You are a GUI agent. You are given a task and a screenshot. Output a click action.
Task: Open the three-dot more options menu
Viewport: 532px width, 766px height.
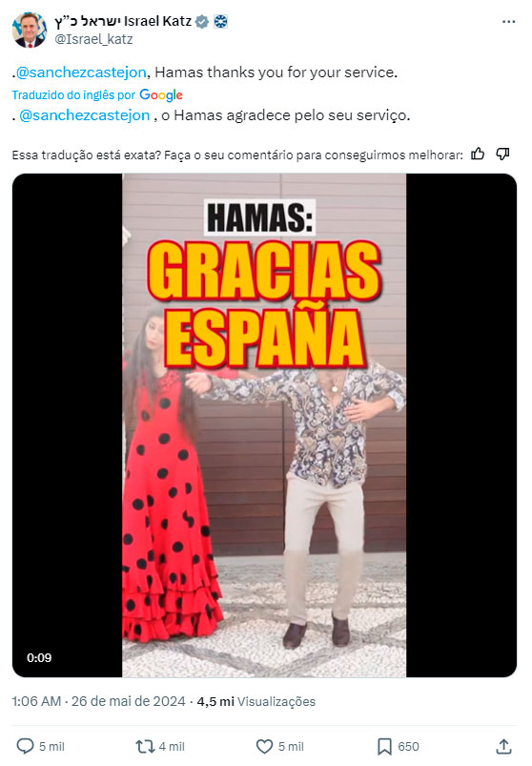point(508,22)
